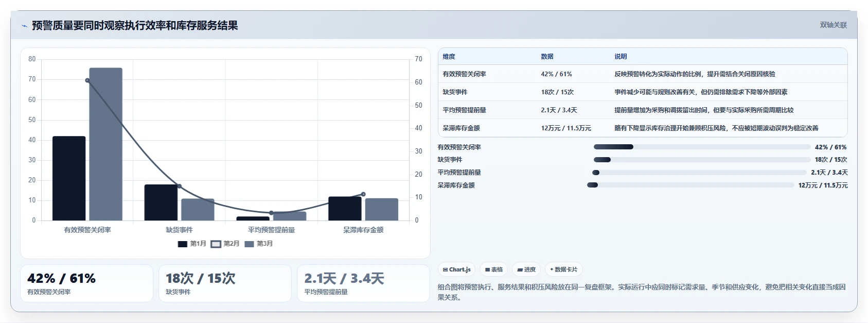Toggle the 第3月 legend item
This screenshot has height=323, width=868.
(x=259, y=244)
